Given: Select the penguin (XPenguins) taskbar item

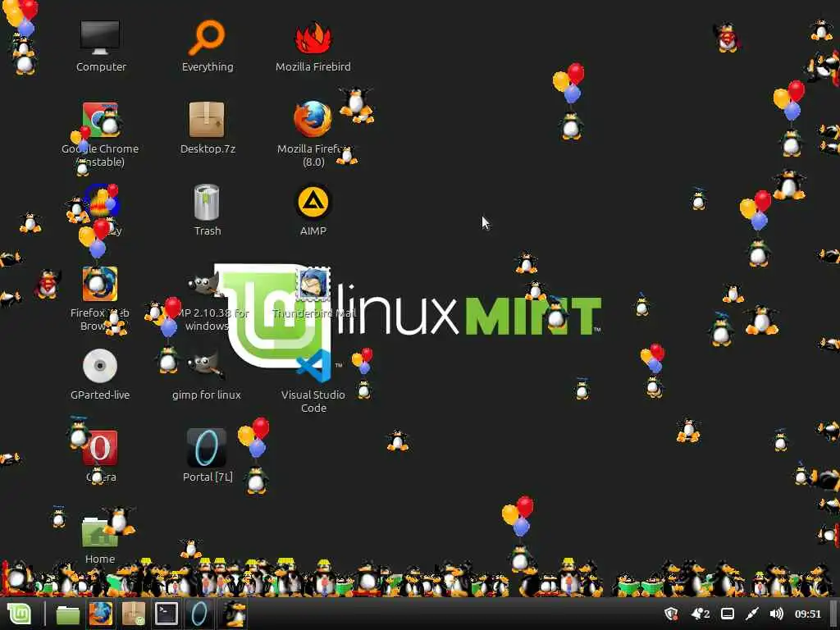Looking at the screenshot, I should (x=234, y=614).
